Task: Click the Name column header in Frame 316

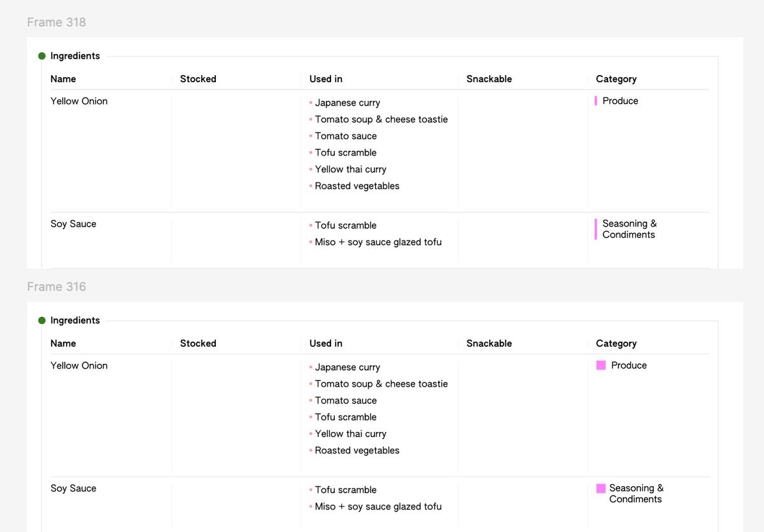Action: (63, 344)
